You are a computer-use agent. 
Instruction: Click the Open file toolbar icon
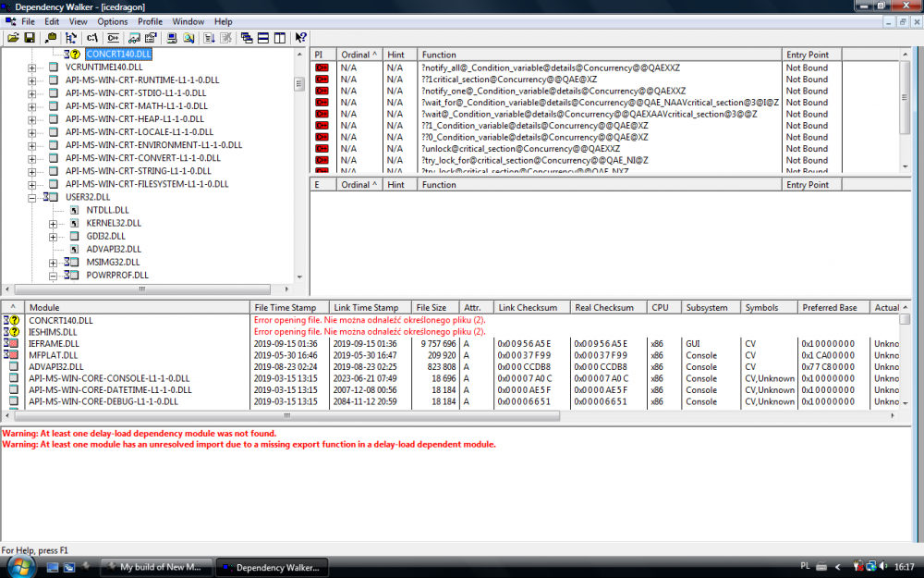point(13,38)
